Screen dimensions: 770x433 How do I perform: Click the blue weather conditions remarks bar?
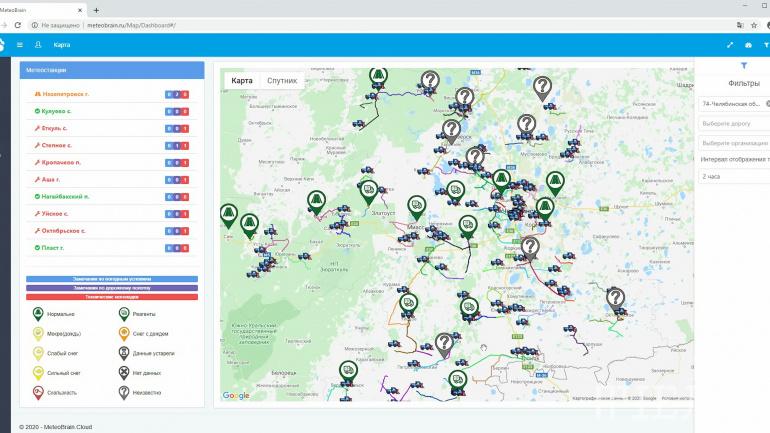(x=112, y=279)
